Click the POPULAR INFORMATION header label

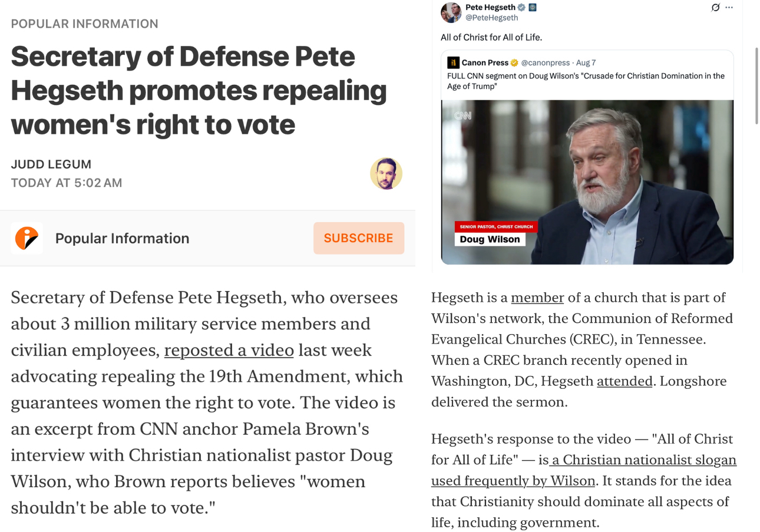coord(84,24)
